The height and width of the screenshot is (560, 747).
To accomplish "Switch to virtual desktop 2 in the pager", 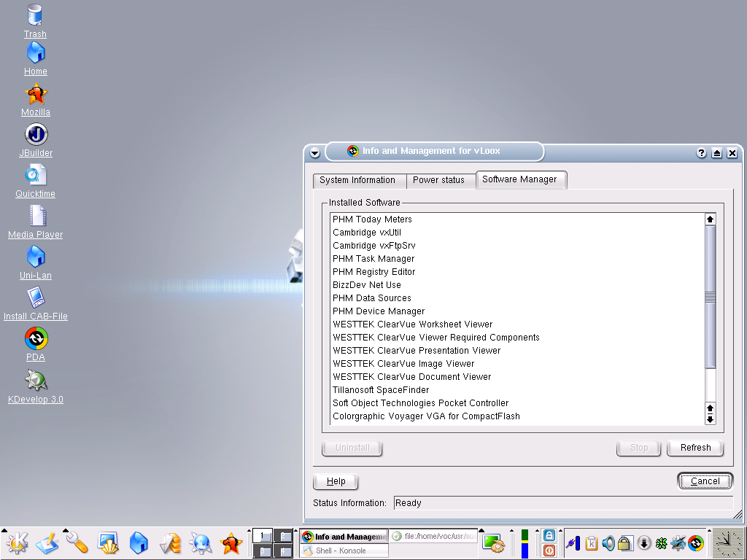I will [x=284, y=536].
